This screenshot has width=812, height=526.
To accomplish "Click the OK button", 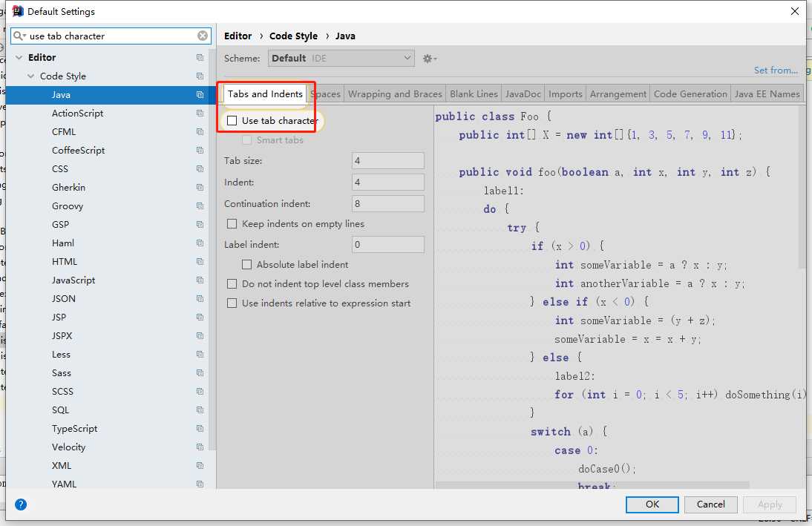I will coord(652,504).
